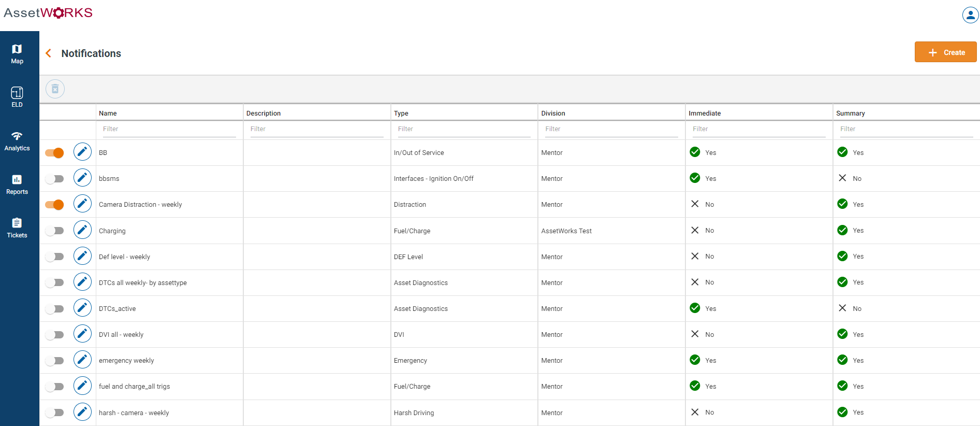Click the Immediate filter field
The height and width of the screenshot is (426, 980).
tap(759, 129)
